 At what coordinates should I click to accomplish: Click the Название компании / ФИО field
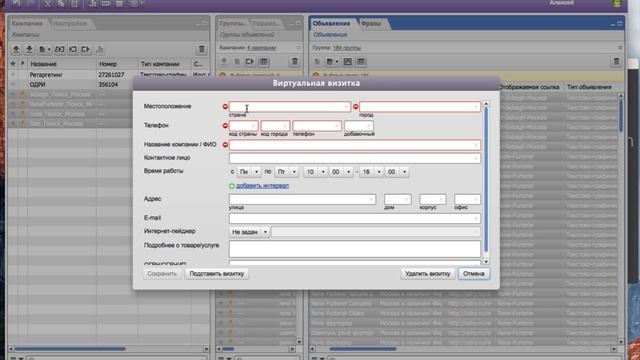pyautogui.click(x=355, y=145)
